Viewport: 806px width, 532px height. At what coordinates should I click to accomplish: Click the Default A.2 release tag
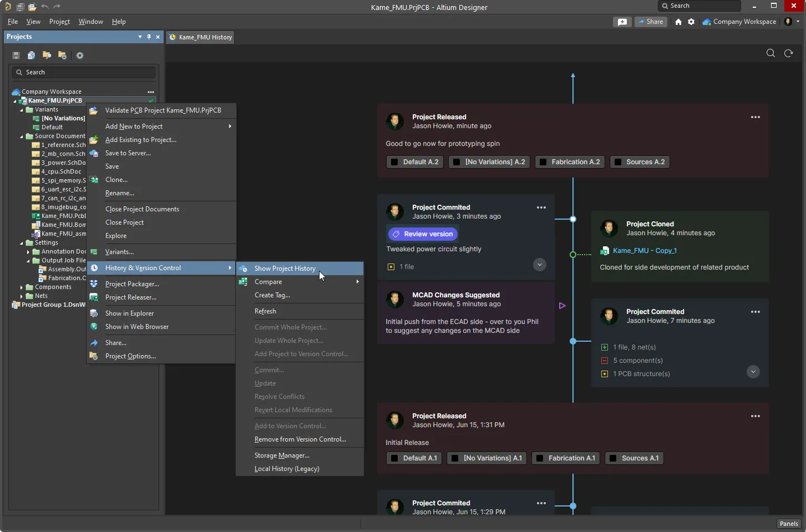[x=415, y=162]
